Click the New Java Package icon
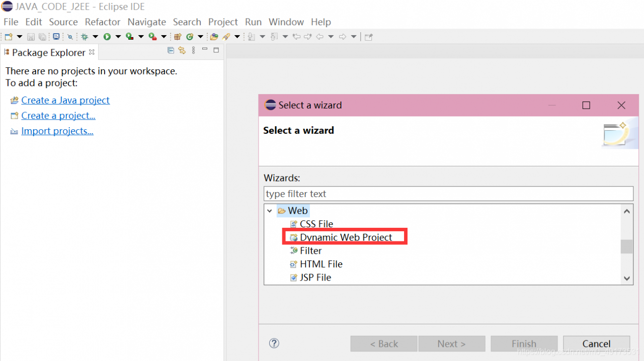Viewport: 644px width, 361px height. pos(178,37)
